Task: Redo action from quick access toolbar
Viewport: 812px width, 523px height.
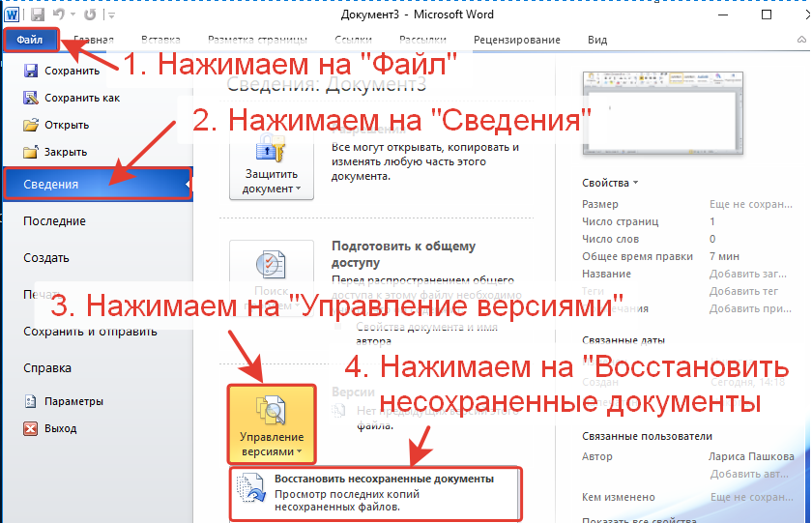Action: click(x=90, y=14)
